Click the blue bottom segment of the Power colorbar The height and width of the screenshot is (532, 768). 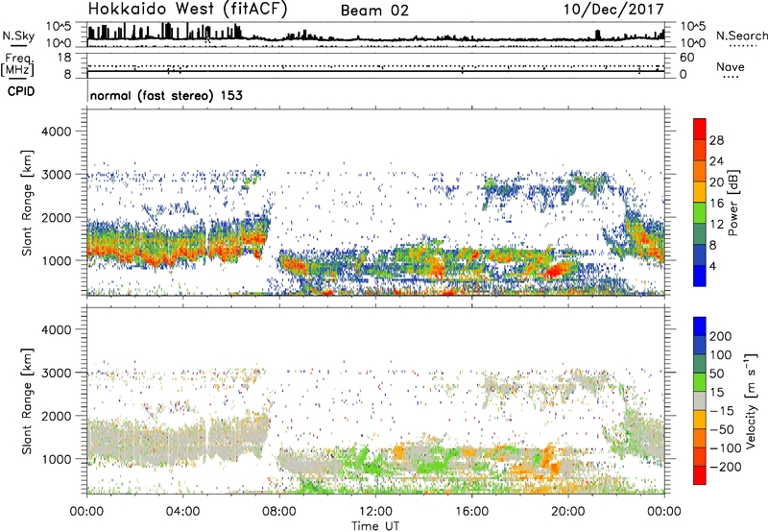click(x=700, y=276)
